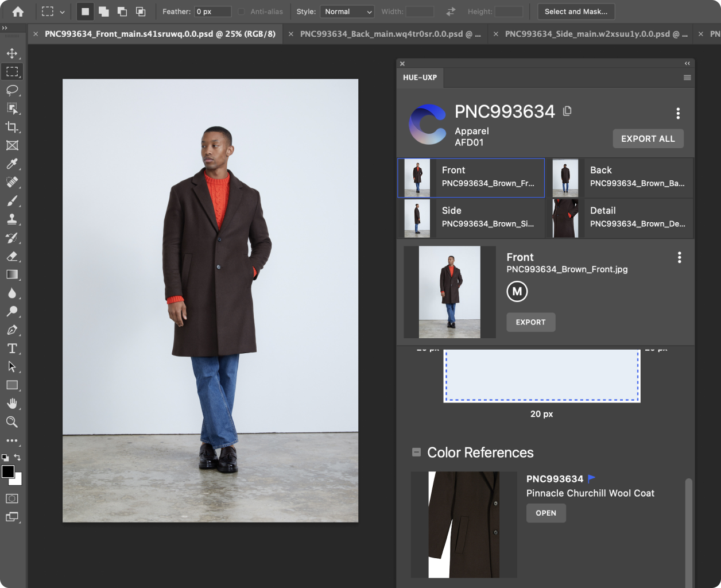Switch to the PNC993634_Back_main document tab
Viewport: 721px width, 588px height.
coord(390,34)
